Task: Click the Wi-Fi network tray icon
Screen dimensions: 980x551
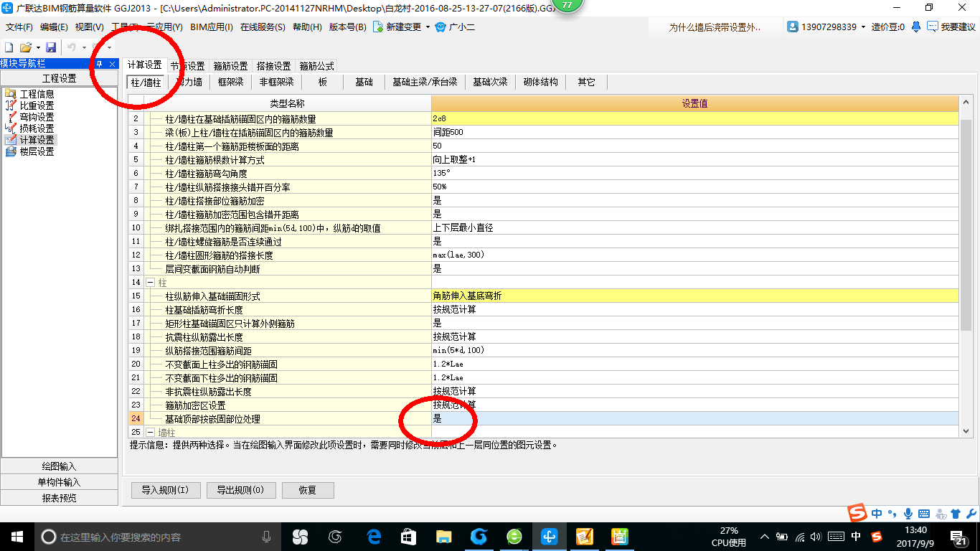Action: tap(801, 537)
